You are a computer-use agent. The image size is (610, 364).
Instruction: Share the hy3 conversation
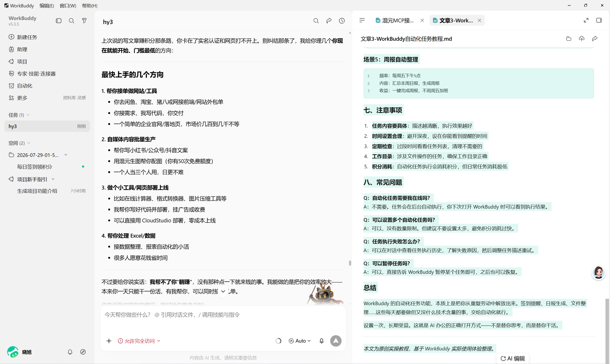[x=329, y=21]
